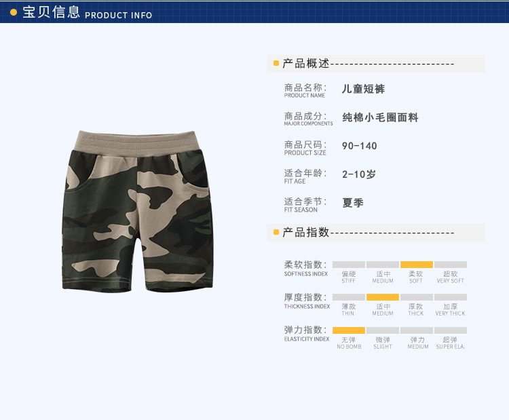Click the yellow bullet next to 产品概述
This screenshot has width=509, height=420.
276,63
